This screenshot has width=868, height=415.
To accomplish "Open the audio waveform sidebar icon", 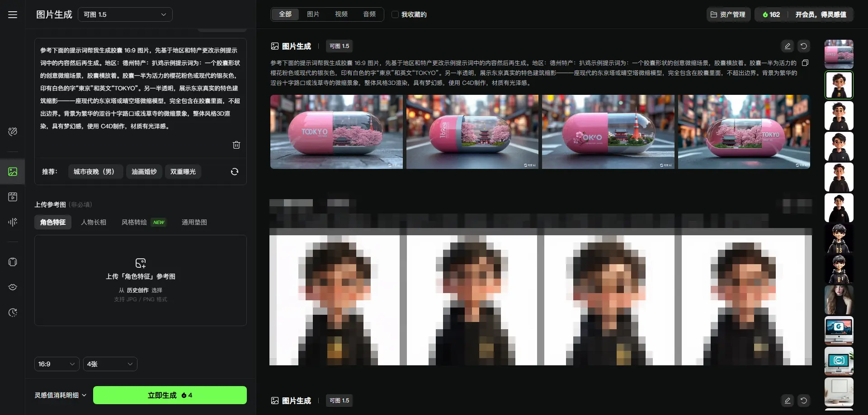I will click(x=13, y=222).
